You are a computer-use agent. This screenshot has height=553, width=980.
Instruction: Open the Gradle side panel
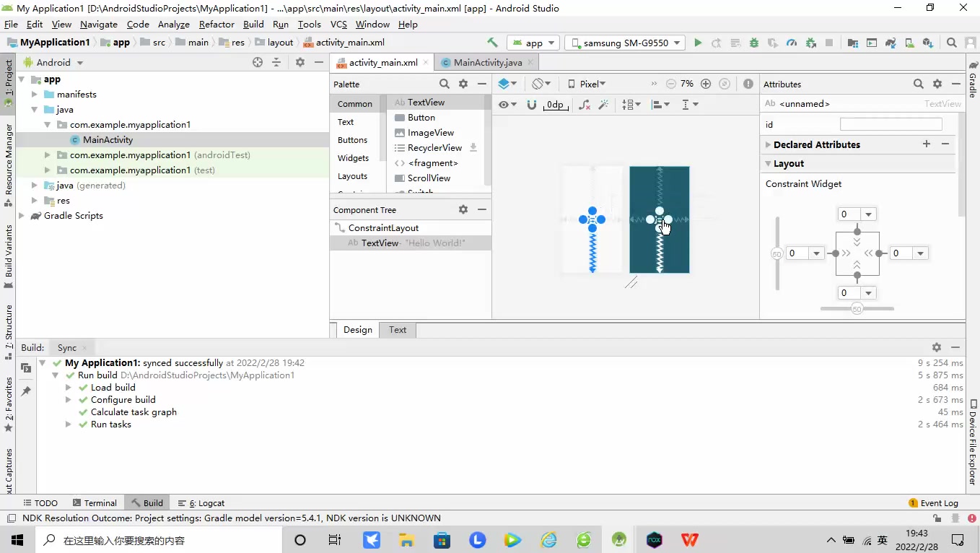click(x=973, y=79)
